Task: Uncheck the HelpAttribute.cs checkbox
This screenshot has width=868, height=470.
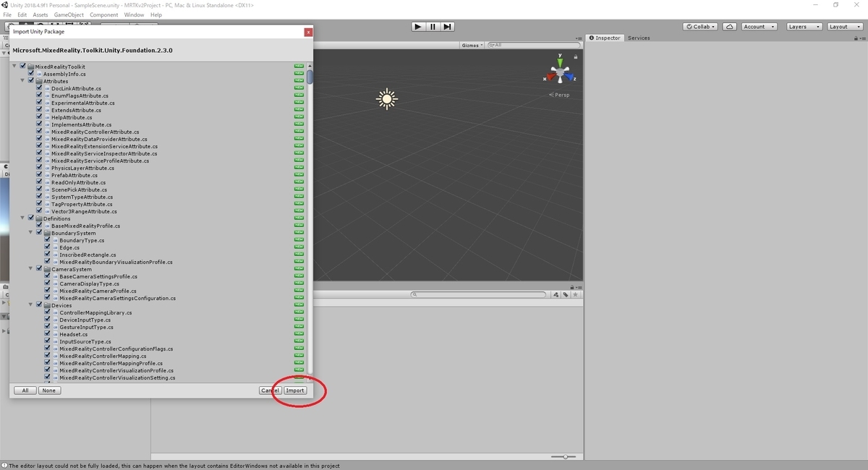Action: coord(39,117)
